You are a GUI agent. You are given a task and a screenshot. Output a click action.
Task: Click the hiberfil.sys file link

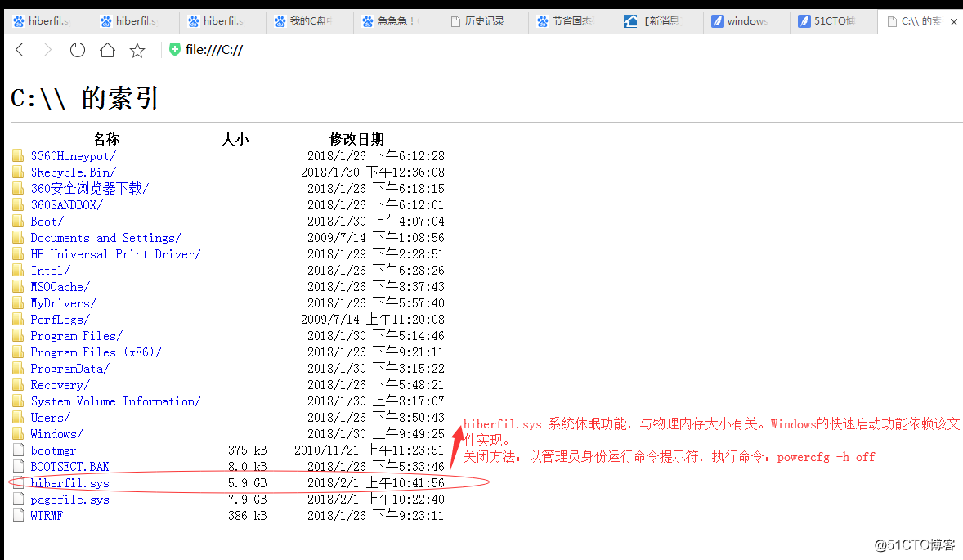pyautogui.click(x=70, y=483)
